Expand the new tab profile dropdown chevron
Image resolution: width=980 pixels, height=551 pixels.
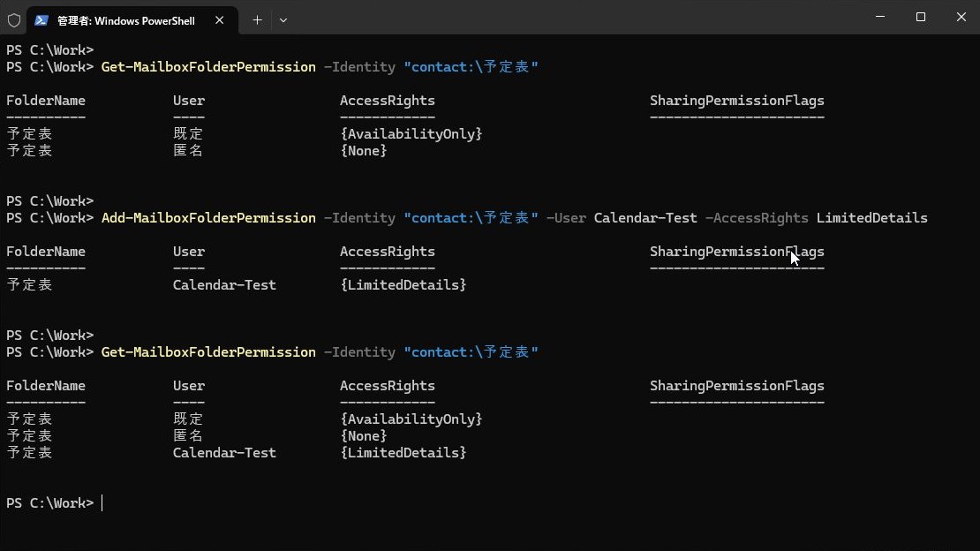tap(283, 19)
